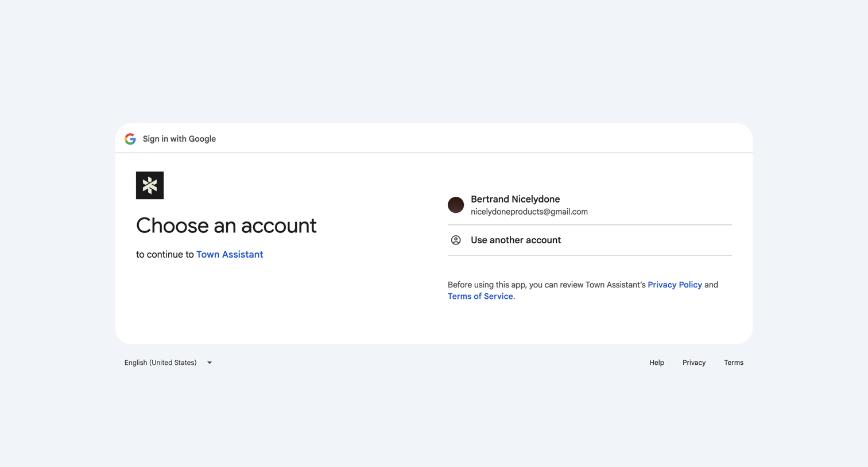Click the Sign in with Google header text
The image size is (868, 467).
coord(179,139)
